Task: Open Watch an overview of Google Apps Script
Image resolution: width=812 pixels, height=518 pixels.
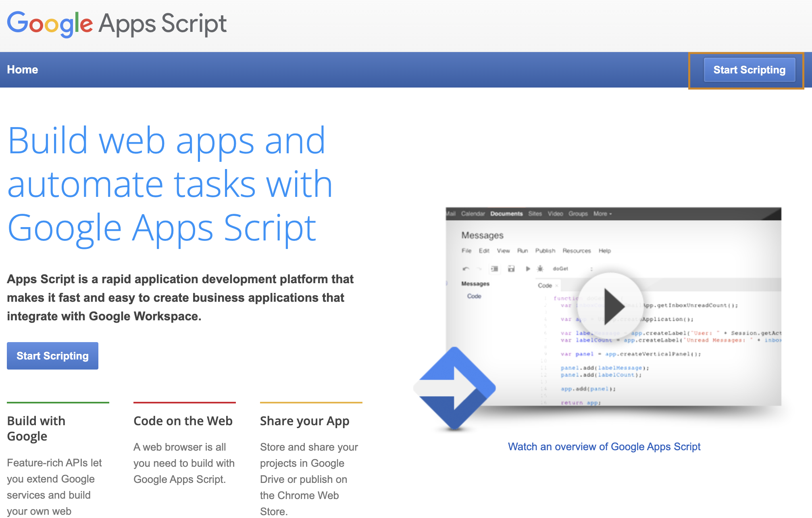Action: pyautogui.click(x=604, y=447)
